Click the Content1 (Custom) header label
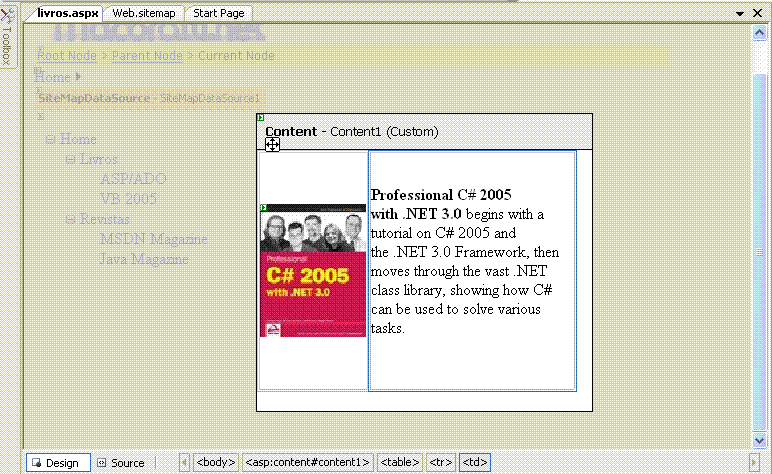Viewport: 772px width, 474px height. 352,132
